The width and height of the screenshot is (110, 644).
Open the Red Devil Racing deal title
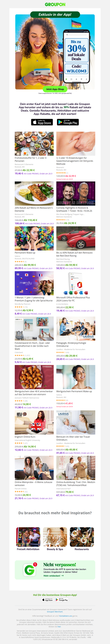(75, 254)
